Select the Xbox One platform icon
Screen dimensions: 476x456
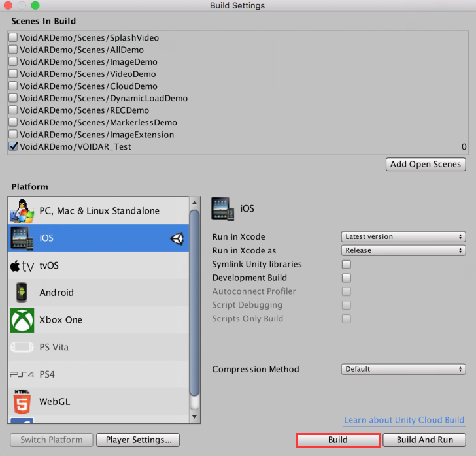(22, 320)
